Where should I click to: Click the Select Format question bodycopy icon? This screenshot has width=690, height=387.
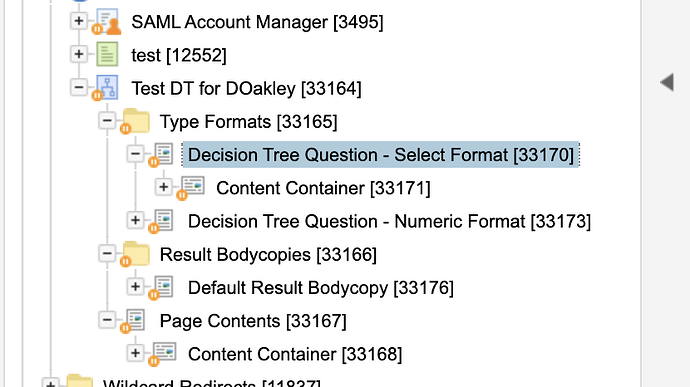click(x=162, y=155)
